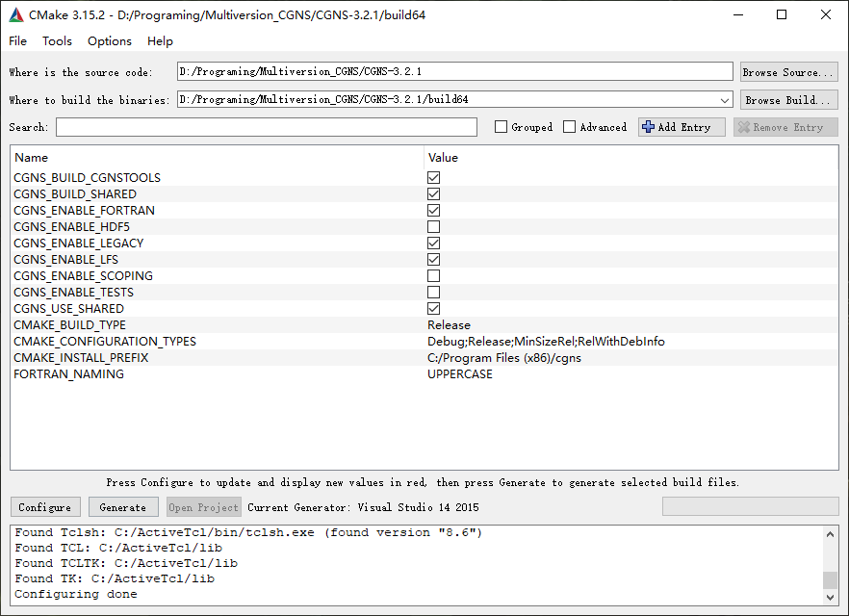The image size is (849, 616).
Task: Click the Open Project button
Action: coord(204,507)
